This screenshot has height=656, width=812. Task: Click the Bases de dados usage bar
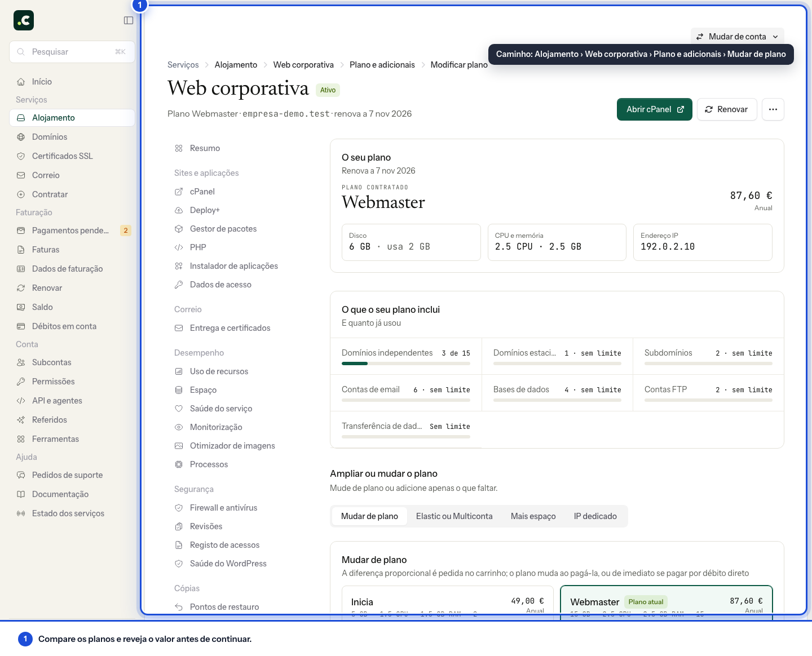(557, 400)
